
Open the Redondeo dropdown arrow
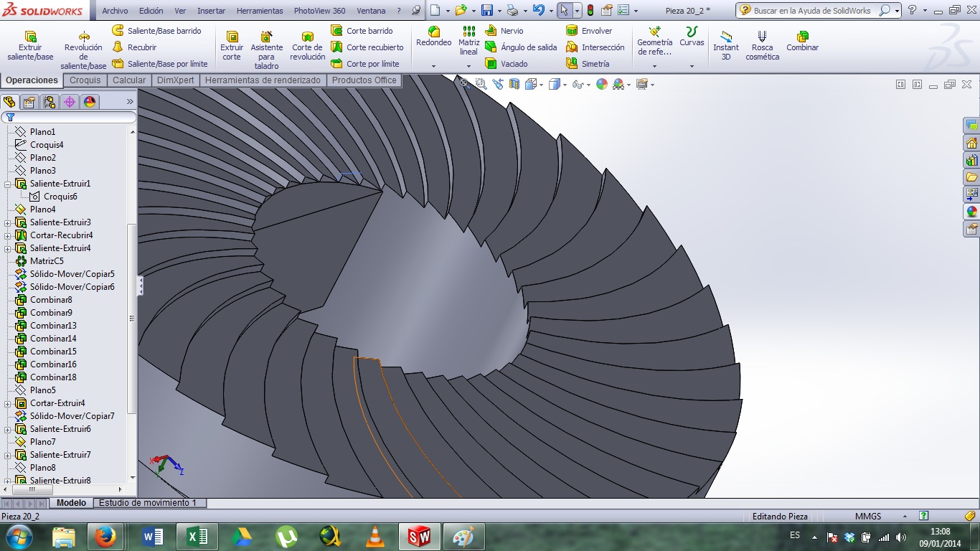(434, 66)
